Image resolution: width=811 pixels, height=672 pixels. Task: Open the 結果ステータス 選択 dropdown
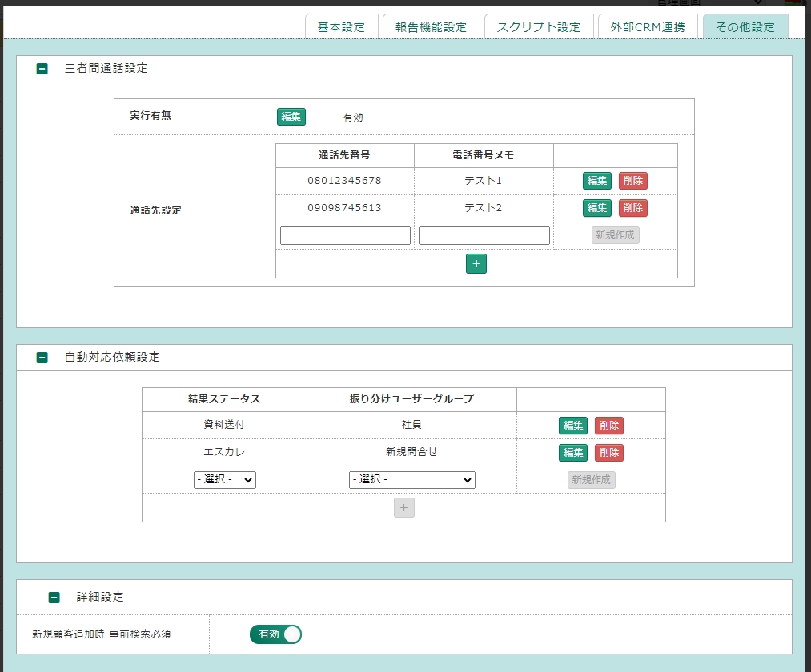click(225, 480)
